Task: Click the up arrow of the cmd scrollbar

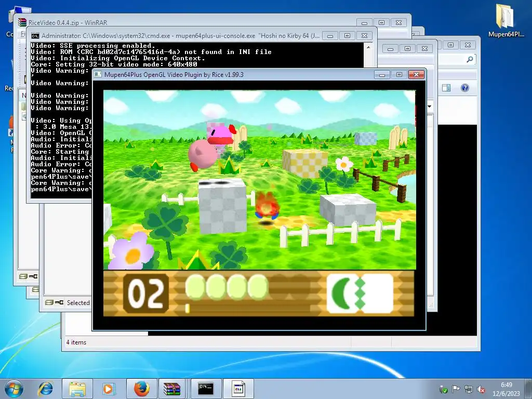Action: 368,47
